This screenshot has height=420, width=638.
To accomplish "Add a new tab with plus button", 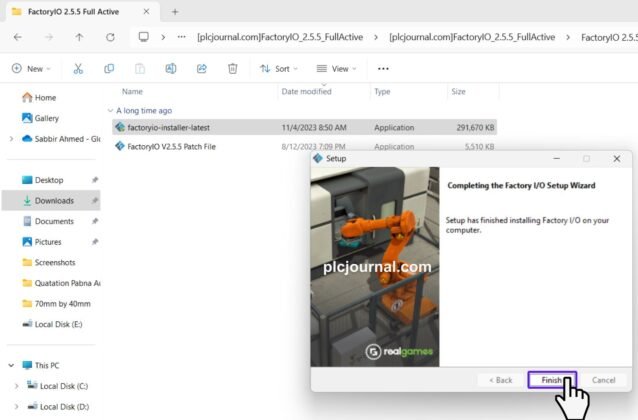I will click(175, 11).
